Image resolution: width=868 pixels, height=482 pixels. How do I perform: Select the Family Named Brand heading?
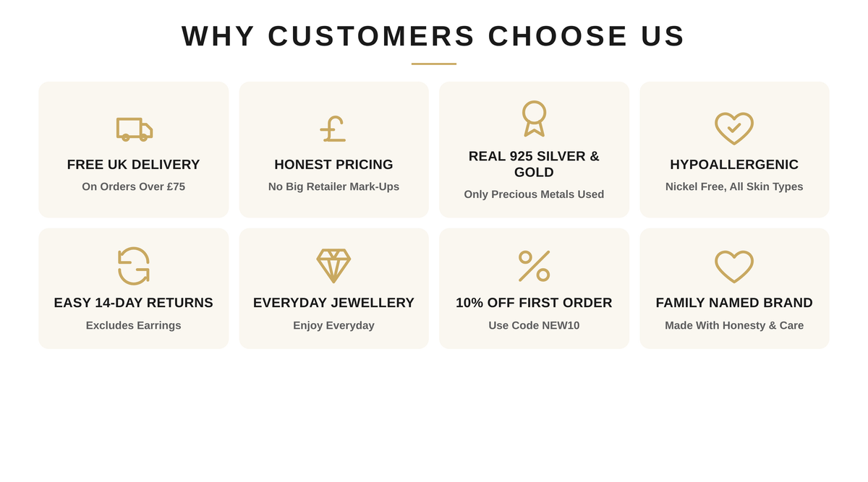click(x=734, y=303)
